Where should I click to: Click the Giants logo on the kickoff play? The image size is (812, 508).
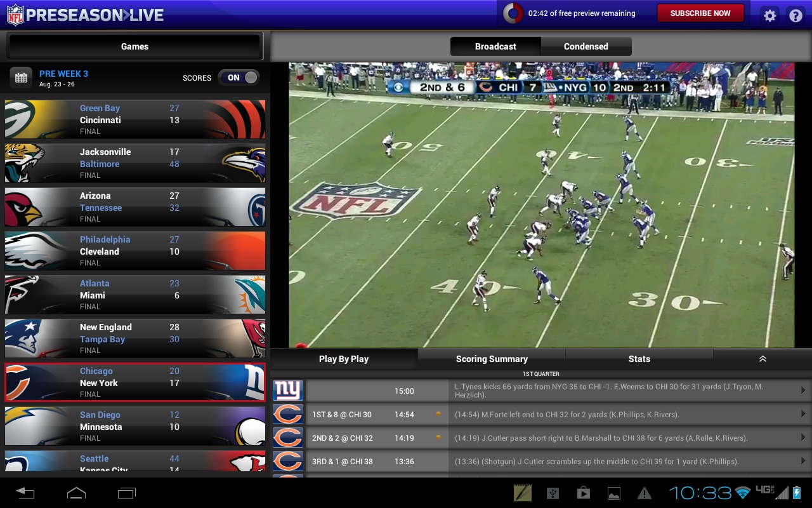[x=288, y=390]
